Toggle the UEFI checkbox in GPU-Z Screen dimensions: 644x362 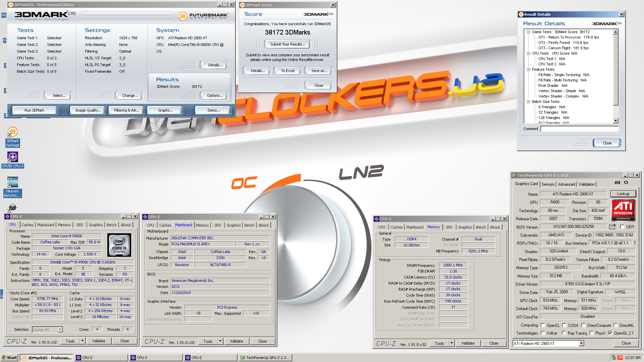(x=622, y=227)
